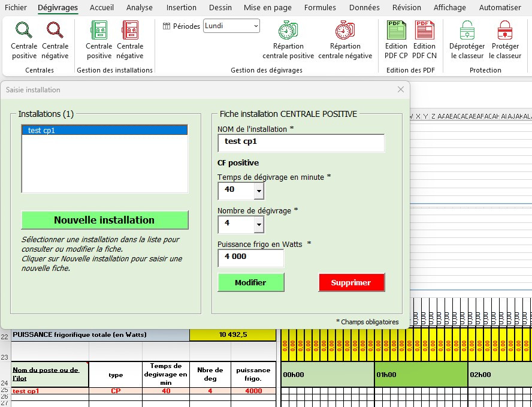The width and height of the screenshot is (532, 407).
Task: Open Centrale positive in Gestion des installations
Action: coord(99,31)
